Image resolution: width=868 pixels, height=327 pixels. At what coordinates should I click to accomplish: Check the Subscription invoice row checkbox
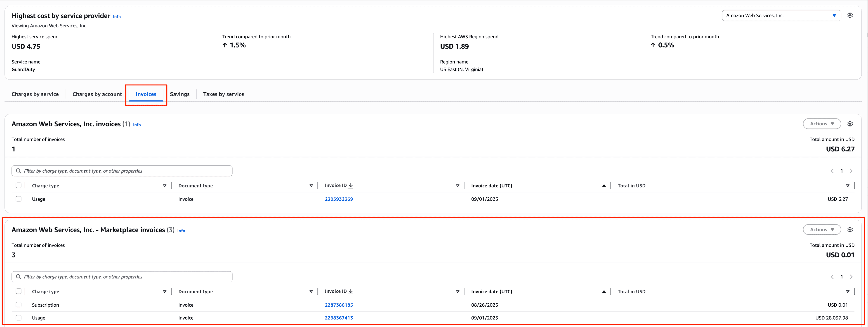pyautogui.click(x=19, y=304)
